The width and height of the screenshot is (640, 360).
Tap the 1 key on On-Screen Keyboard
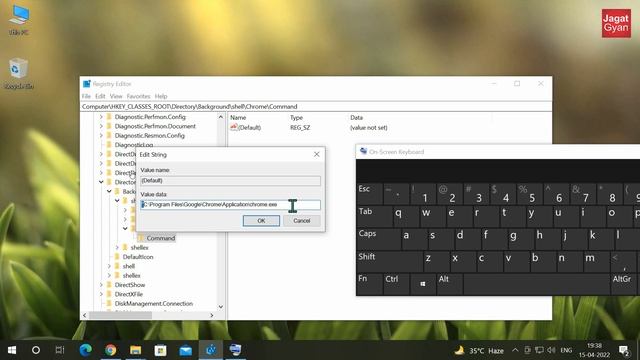click(424, 193)
